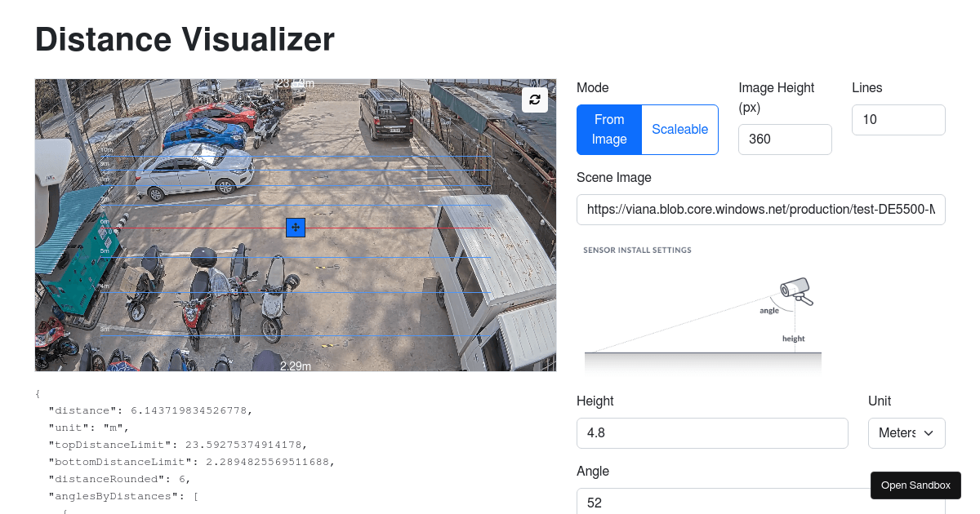The image size is (980, 514).
Task: Focus the Image Height input field
Action: pos(785,139)
